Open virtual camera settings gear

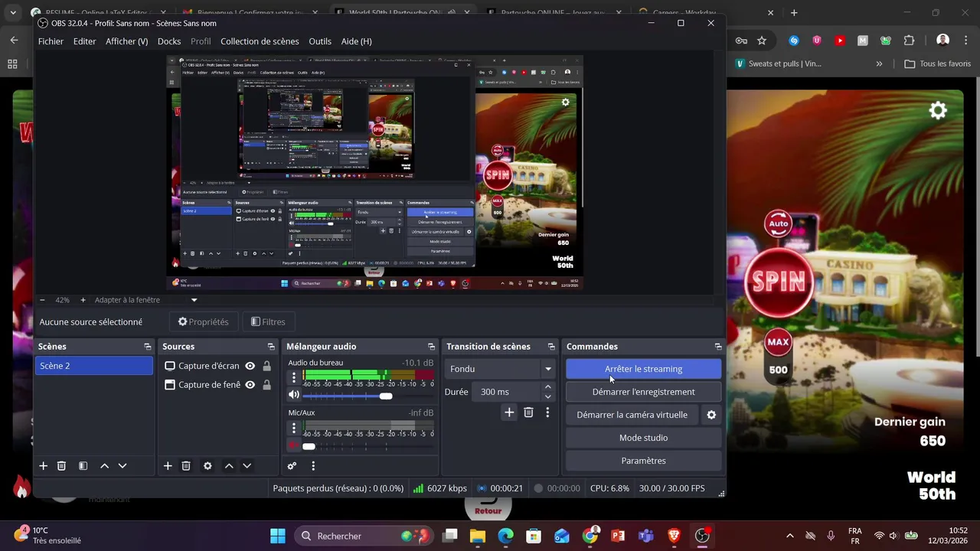(x=711, y=415)
